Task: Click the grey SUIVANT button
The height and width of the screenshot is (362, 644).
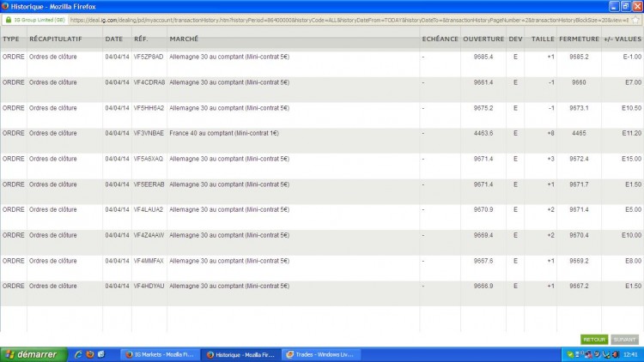Action: (x=624, y=340)
